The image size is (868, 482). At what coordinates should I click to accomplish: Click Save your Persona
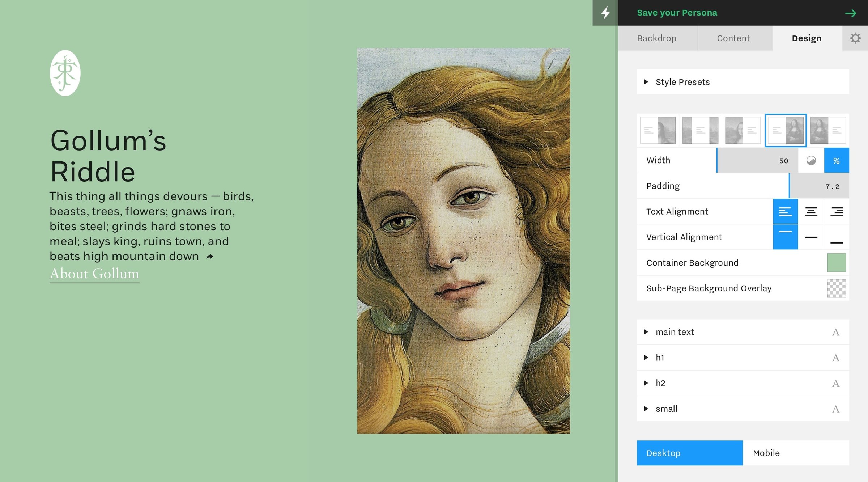coord(677,13)
